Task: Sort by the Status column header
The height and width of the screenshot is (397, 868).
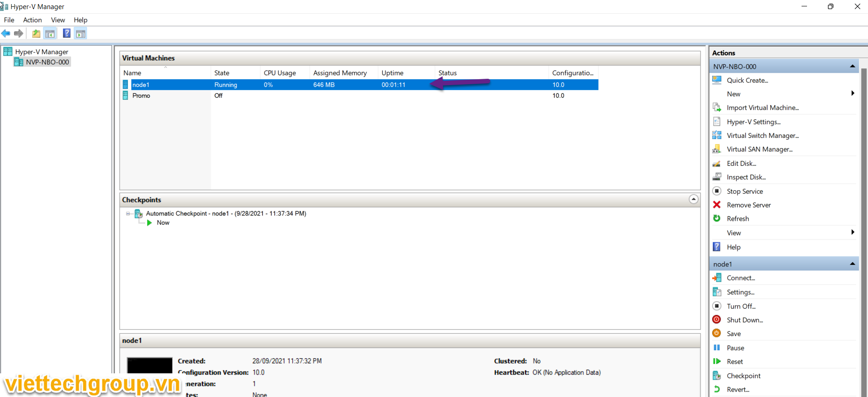Action: tap(492, 73)
